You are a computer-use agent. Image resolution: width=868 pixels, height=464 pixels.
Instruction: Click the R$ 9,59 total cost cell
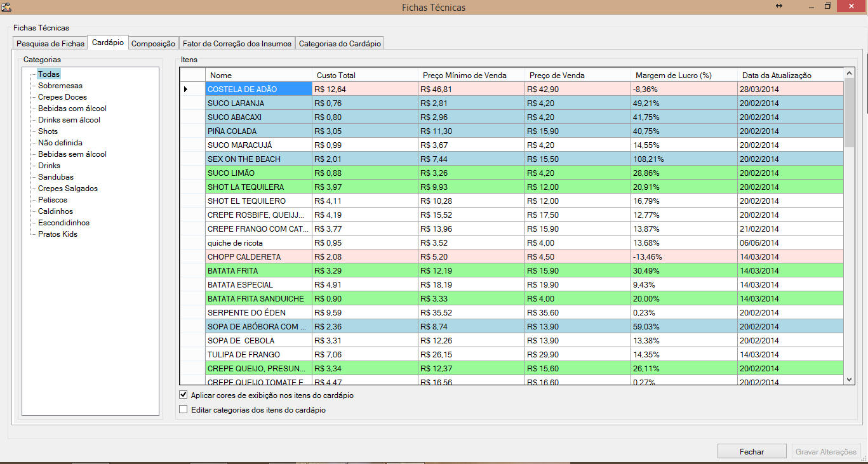click(x=365, y=313)
